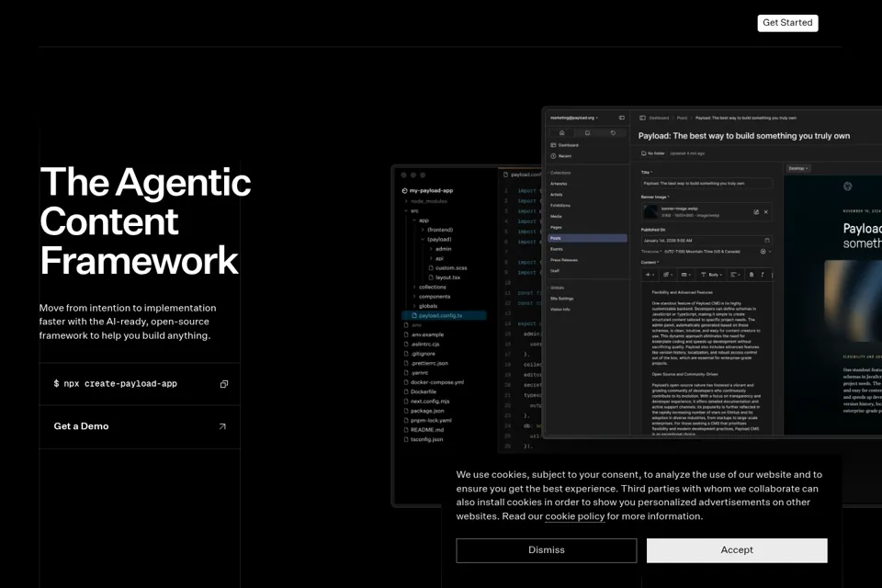
Task: Expand the collections folder
Action: [x=429, y=287]
